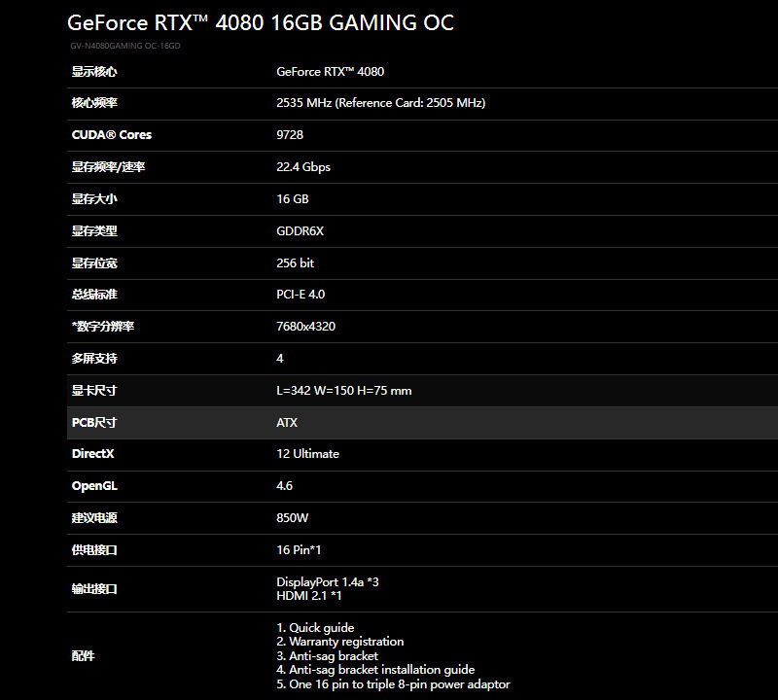Click the 显示核心 row label

(94, 71)
